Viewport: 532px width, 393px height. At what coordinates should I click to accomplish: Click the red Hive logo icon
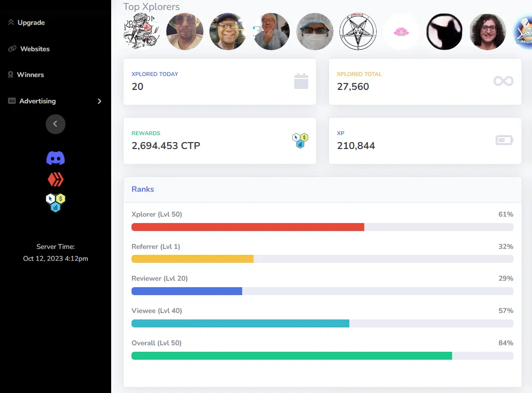tap(56, 180)
